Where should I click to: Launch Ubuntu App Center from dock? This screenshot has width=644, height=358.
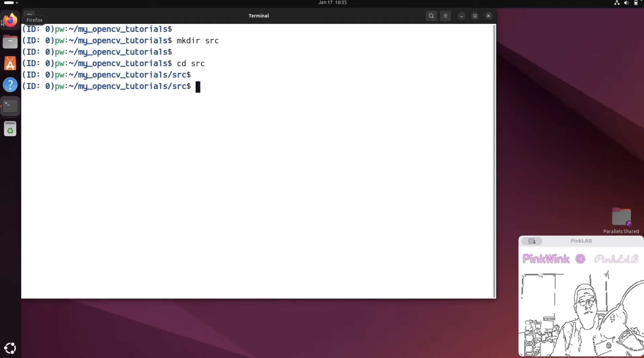(10, 64)
